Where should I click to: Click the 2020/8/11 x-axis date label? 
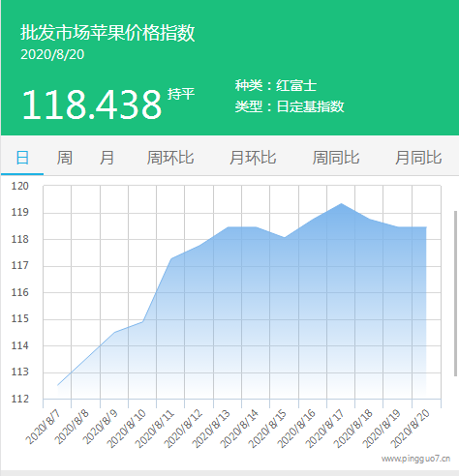click(x=155, y=429)
